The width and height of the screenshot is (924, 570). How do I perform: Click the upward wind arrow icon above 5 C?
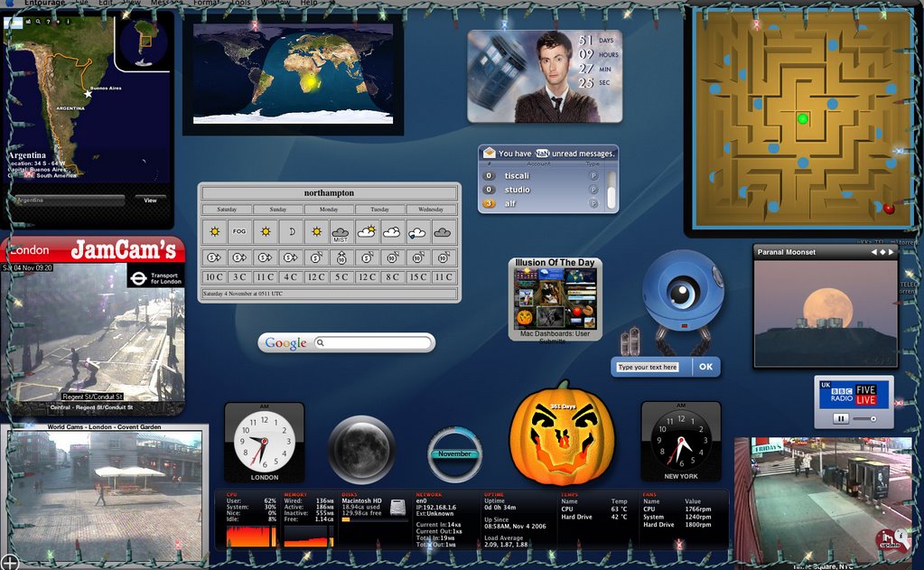point(341,257)
